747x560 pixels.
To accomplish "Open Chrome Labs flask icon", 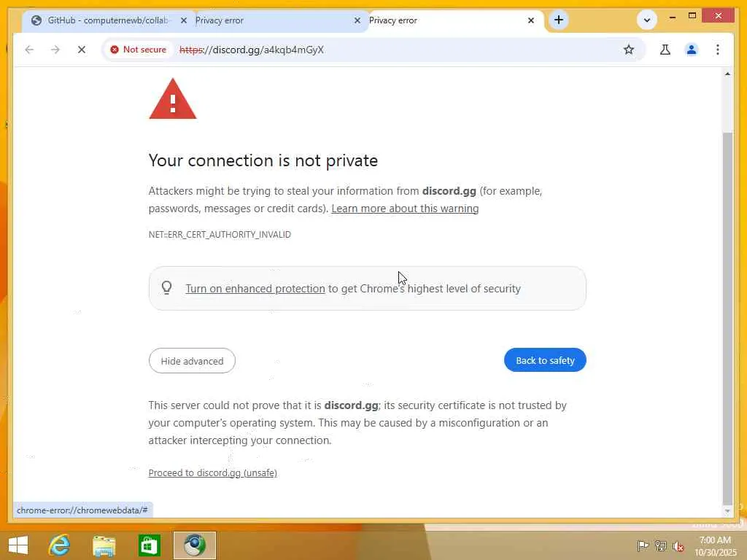I will coord(665,50).
